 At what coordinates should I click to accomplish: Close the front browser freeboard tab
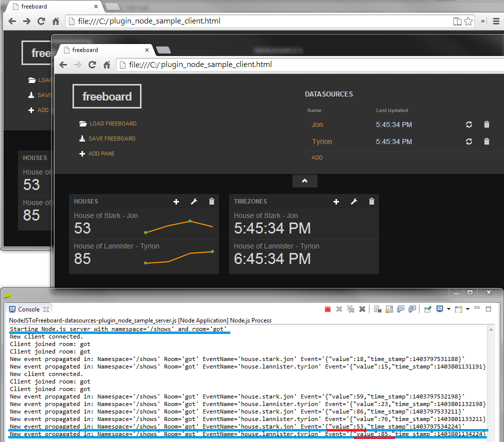point(147,50)
